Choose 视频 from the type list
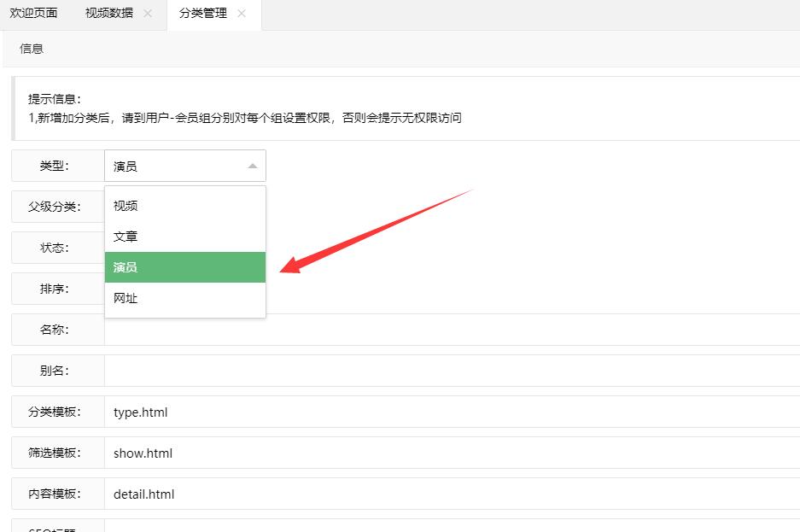 tap(185, 206)
